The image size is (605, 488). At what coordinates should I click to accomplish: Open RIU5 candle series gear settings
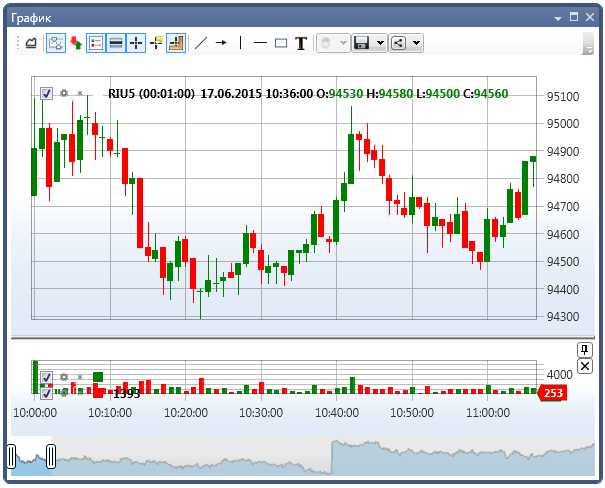[64, 93]
